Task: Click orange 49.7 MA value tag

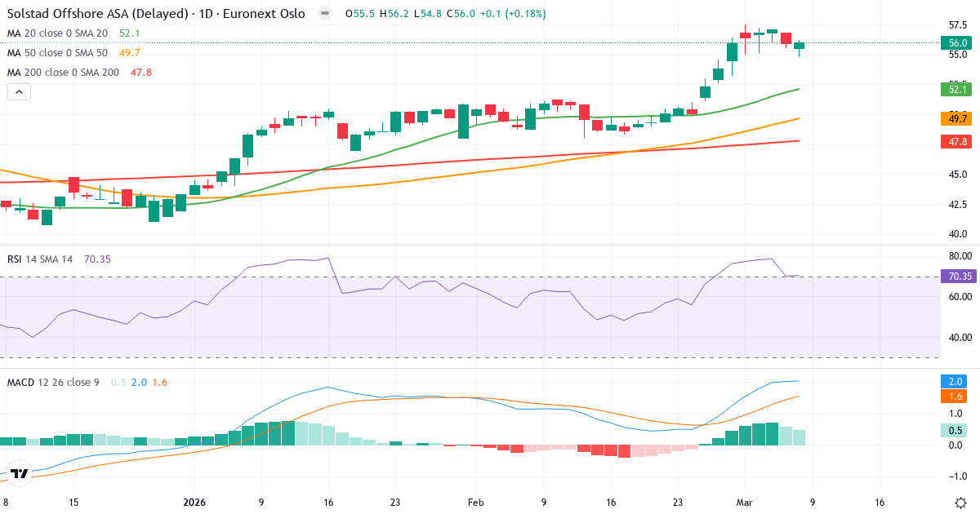Action: click(958, 119)
